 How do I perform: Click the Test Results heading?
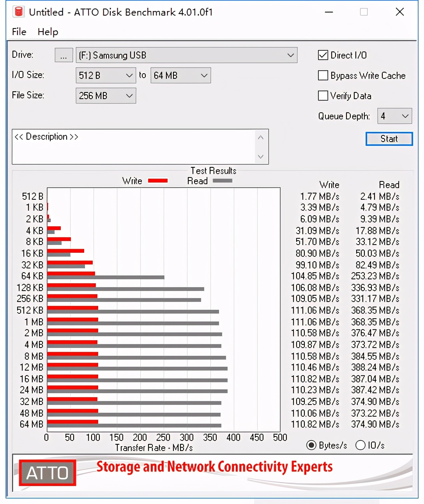[x=214, y=170]
